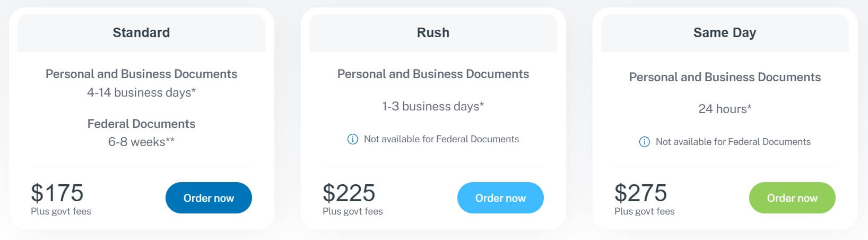
Task: Click the info icon in Rush card
Action: [352, 140]
